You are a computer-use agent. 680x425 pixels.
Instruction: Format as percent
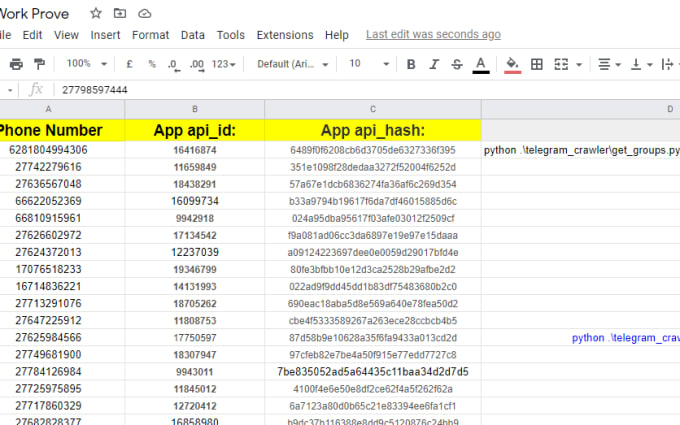pyautogui.click(x=152, y=64)
